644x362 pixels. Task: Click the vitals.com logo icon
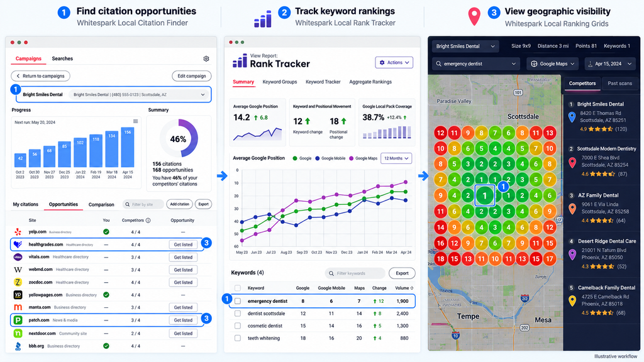point(18,257)
